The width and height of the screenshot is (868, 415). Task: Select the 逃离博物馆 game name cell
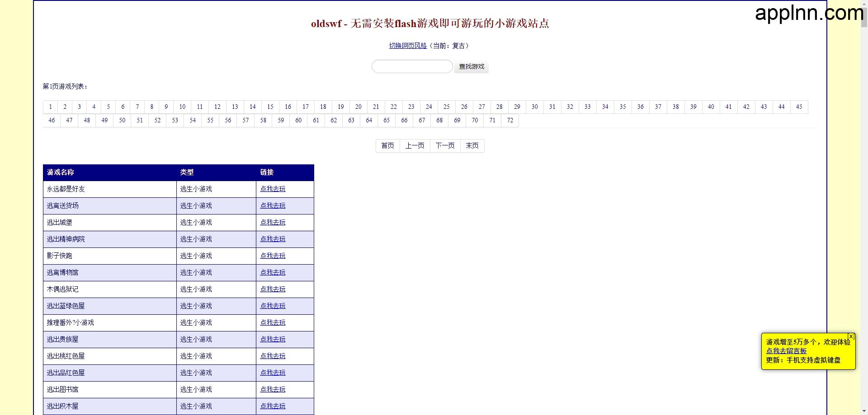click(63, 272)
